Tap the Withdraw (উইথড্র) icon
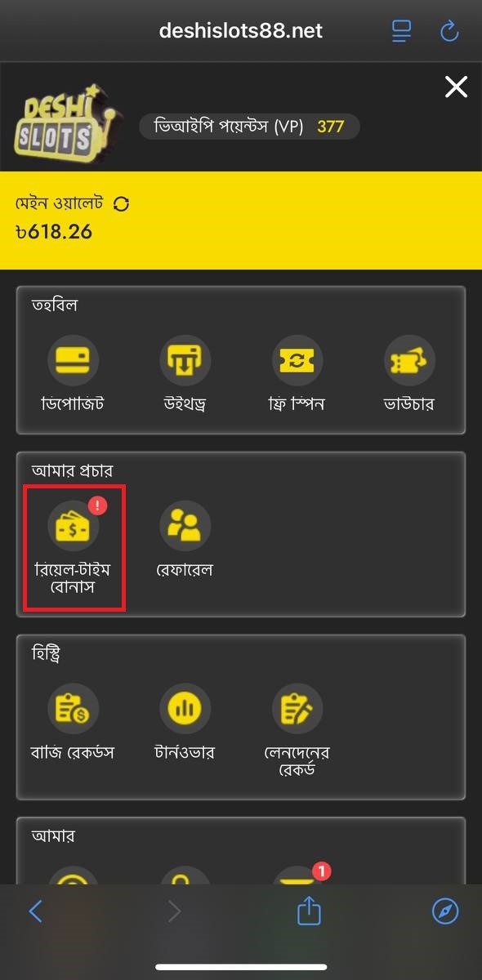Image resolution: width=482 pixels, height=980 pixels. click(x=185, y=361)
